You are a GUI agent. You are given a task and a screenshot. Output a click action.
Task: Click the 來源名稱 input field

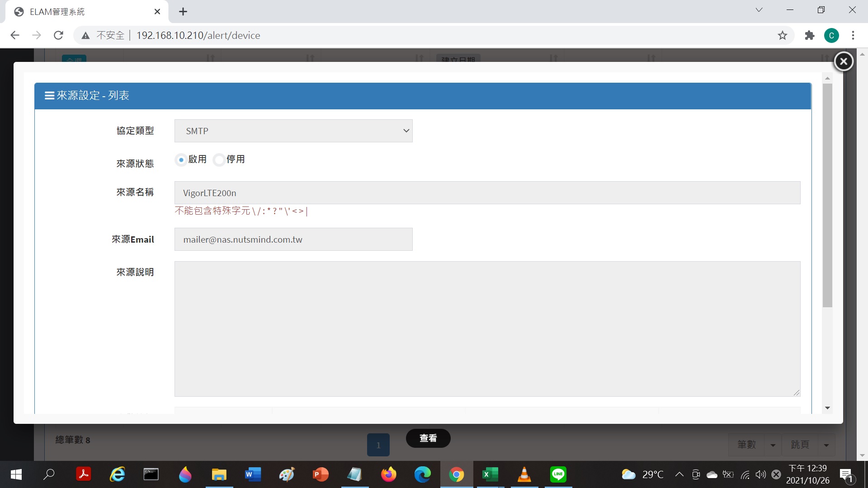pos(487,193)
